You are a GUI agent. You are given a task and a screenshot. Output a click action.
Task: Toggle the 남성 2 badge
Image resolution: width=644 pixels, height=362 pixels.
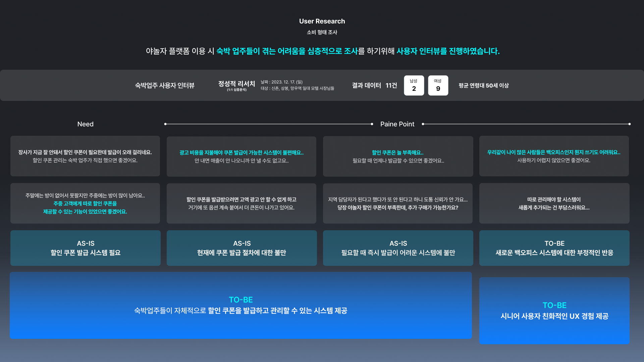click(x=414, y=85)
